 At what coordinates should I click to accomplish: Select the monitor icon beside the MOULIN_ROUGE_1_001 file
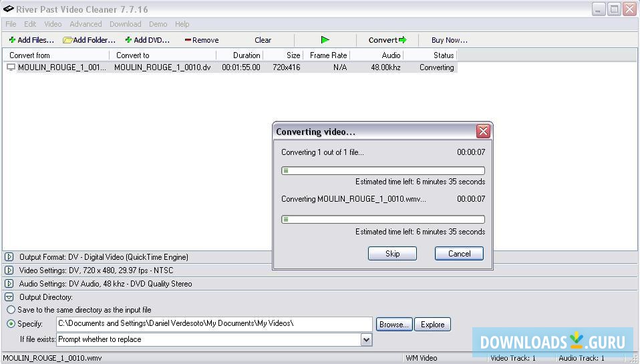[11, 67]
